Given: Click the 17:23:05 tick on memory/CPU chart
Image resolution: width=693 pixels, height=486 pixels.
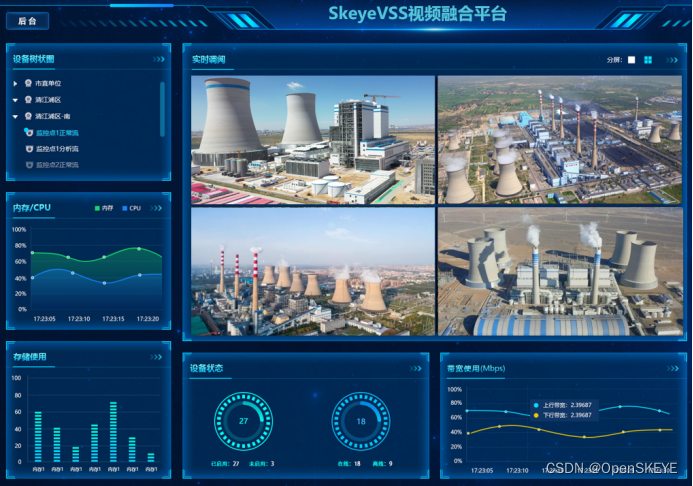Looking at the screenshot, I should tap(45, 319).
